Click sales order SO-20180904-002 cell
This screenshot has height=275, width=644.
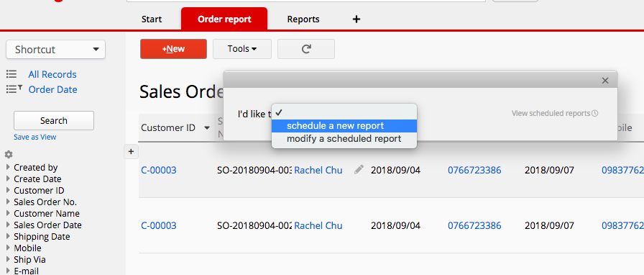point(254,225)
